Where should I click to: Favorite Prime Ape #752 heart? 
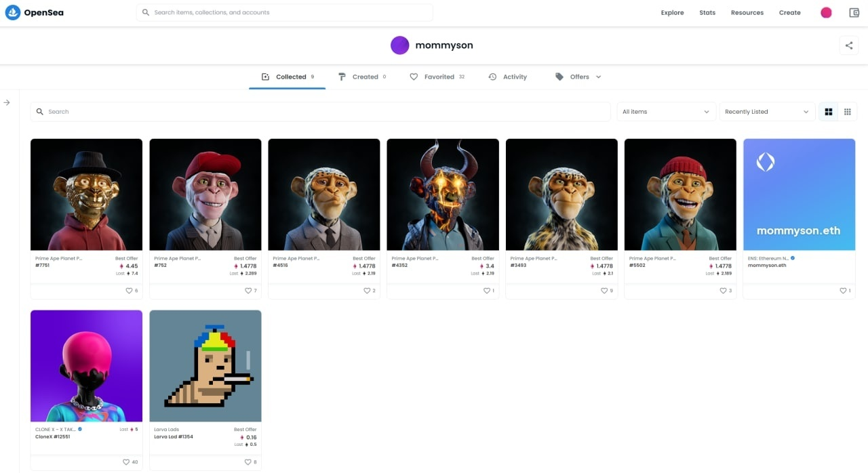[248, 291]
